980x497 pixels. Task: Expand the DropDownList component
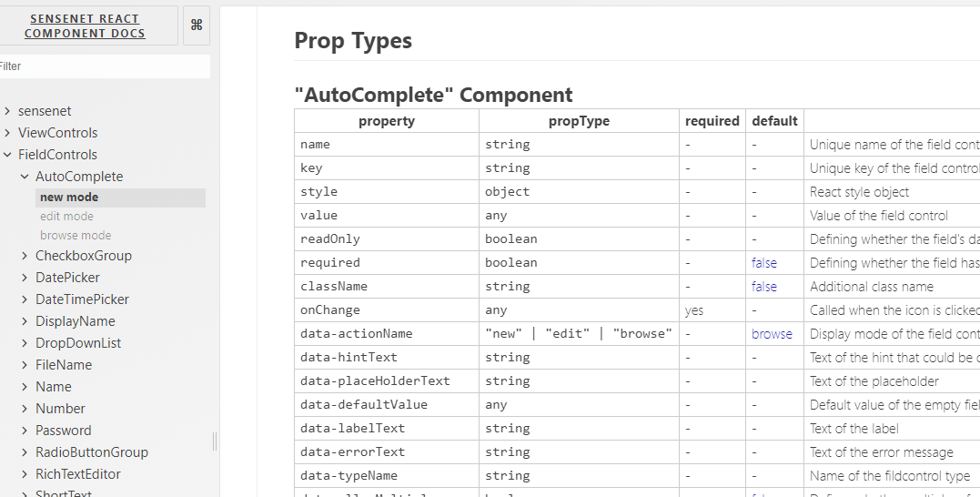(x=77, y=343)
